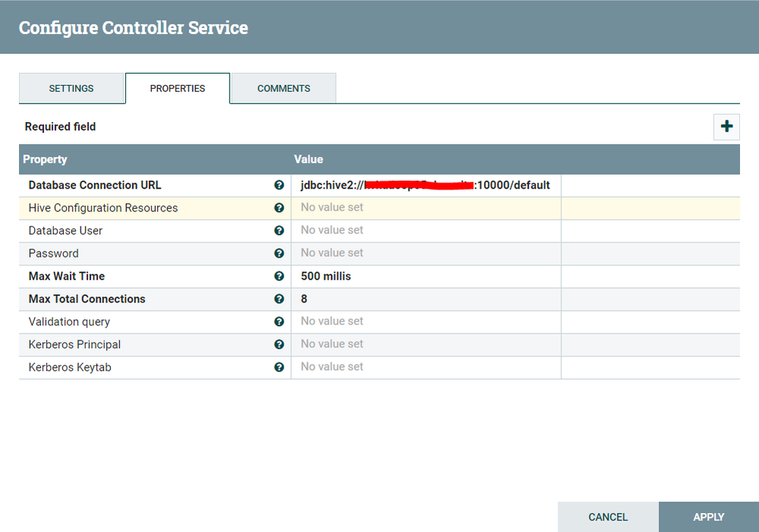The height and width of the screenshot is (532, 759).
Task: Click help icon for Max Wait Time
Action: pyautogui.click(x=279, y=277)
